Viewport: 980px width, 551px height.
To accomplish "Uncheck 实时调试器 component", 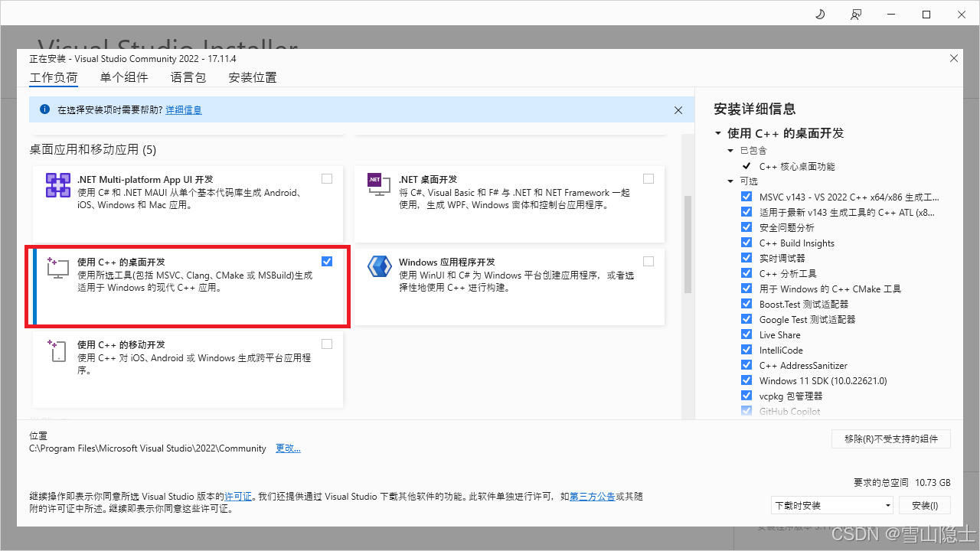I will (x=746, y=258).
